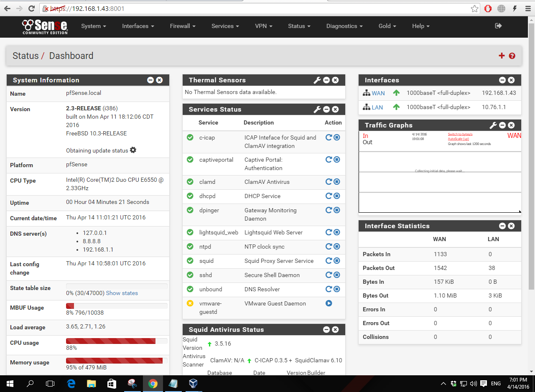Collapse the Interfaces widget
This screenshot has height=392, width=535.
coord(502,80)
